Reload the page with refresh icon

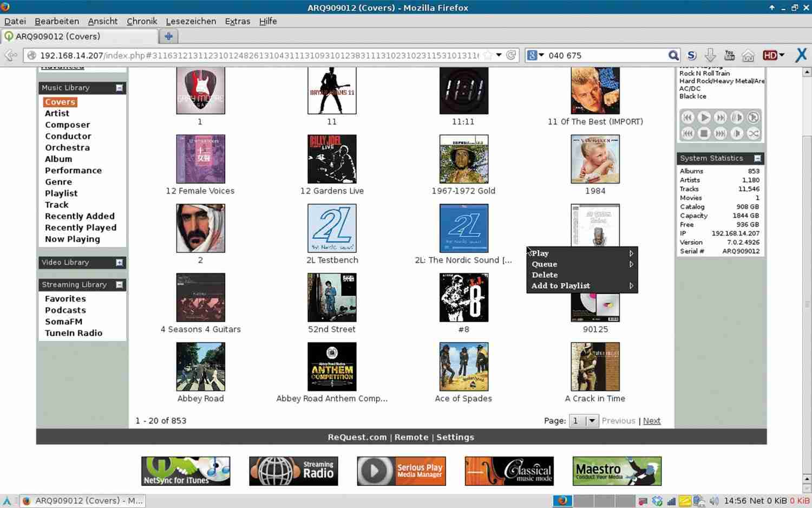pos(511,55)
